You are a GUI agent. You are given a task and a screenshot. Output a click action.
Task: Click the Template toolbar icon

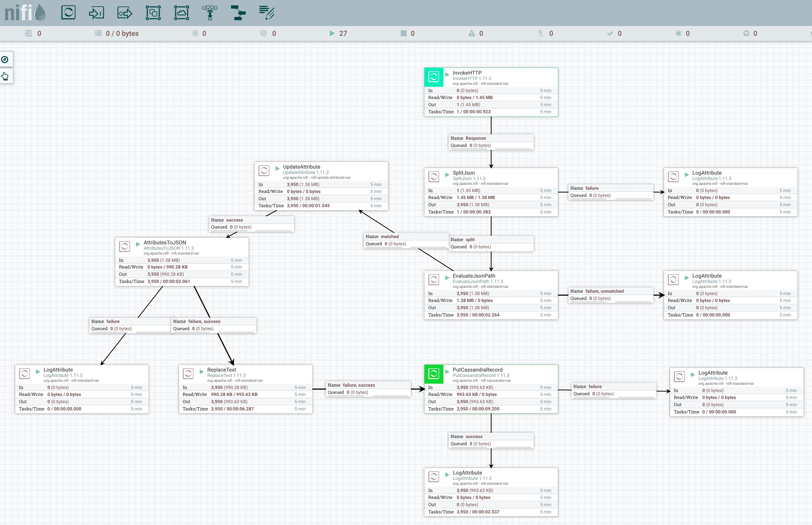238,13
